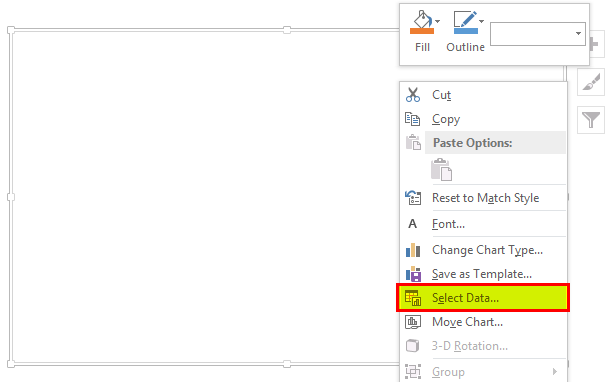This screenshot has height=382, width=613.
Task: Open the Outline color dropdown arrow
Action: point(482,22)
